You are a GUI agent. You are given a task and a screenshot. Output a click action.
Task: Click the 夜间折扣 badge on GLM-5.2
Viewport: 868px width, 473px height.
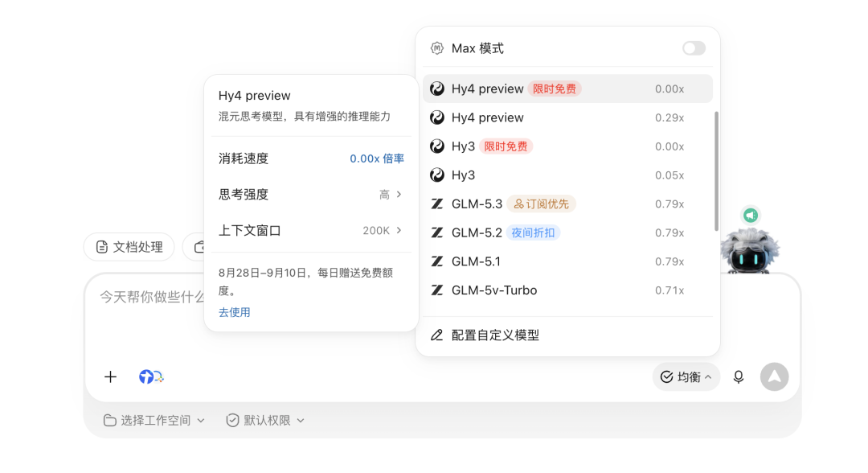[533, 232]
